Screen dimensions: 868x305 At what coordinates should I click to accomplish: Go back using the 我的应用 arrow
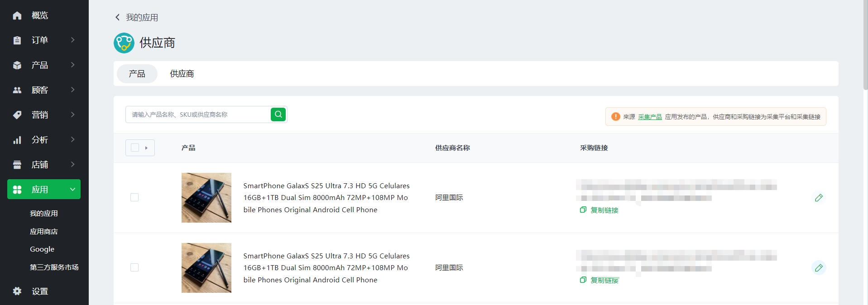117,17
